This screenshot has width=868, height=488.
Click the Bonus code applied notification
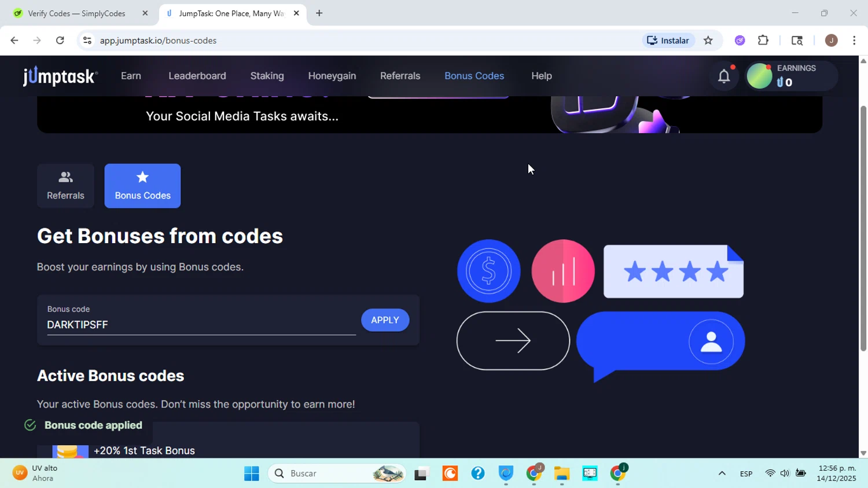84,425
